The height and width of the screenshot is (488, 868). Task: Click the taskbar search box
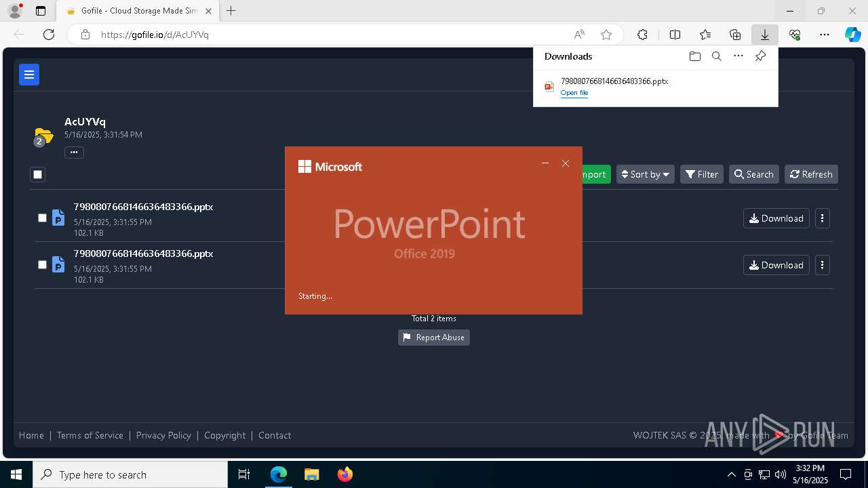click(x=130, y=474)
